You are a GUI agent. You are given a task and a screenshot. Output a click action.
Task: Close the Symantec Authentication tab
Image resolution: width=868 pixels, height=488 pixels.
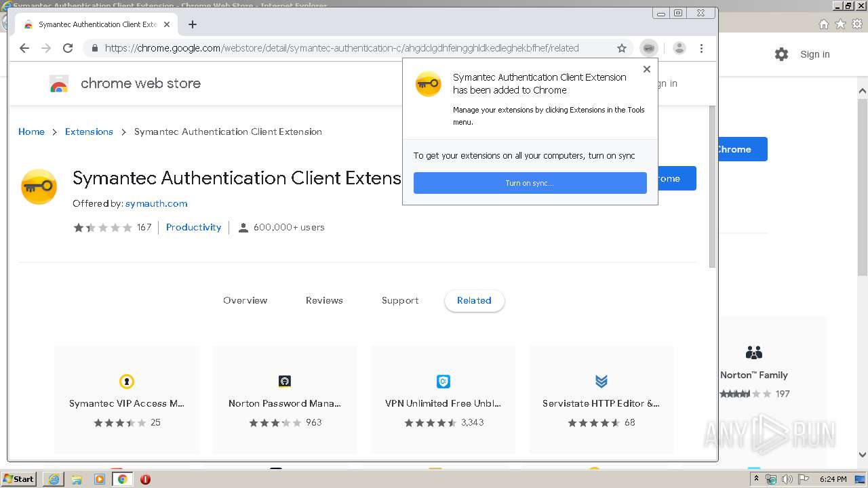(x=167, y=24)
